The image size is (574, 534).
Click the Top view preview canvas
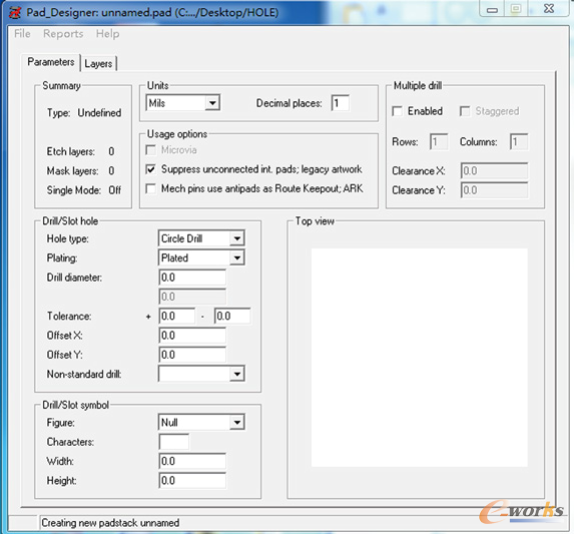(x=419, y=358)
